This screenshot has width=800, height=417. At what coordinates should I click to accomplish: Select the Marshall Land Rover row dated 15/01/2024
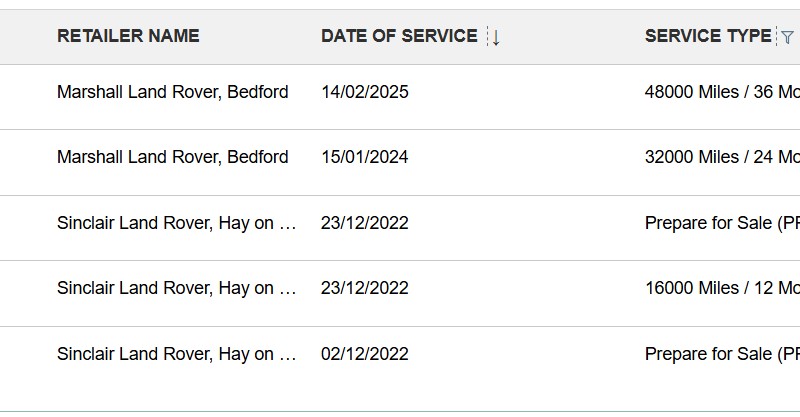point(172,157)
